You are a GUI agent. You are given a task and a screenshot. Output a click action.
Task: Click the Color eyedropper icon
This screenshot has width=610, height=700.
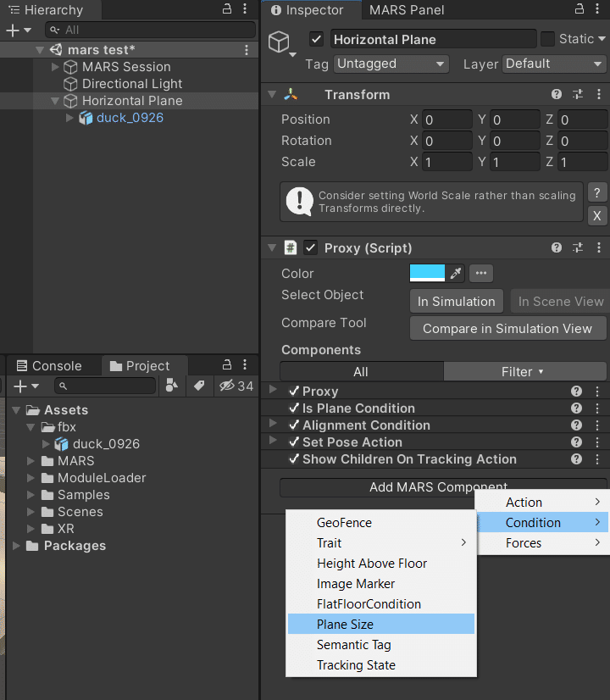pos(456,273)
